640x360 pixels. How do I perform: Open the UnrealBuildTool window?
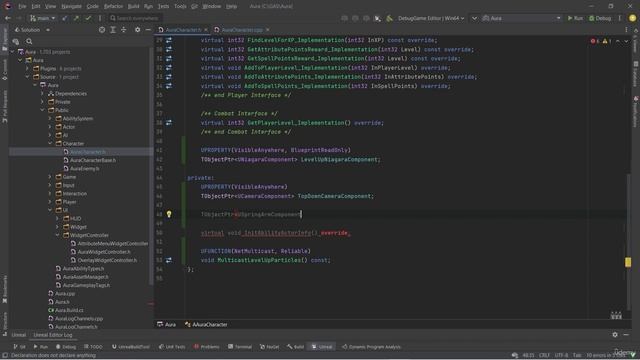pyautogui.click(x=130, y=347)
